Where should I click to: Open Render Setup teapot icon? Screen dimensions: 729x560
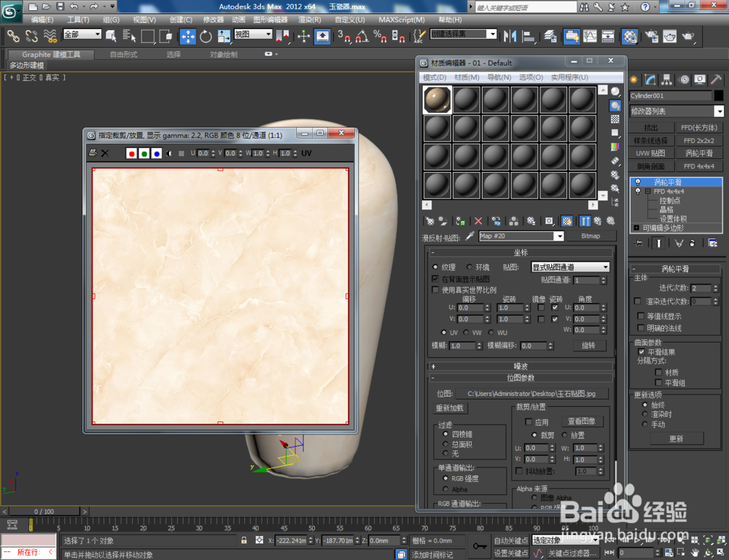651,36
